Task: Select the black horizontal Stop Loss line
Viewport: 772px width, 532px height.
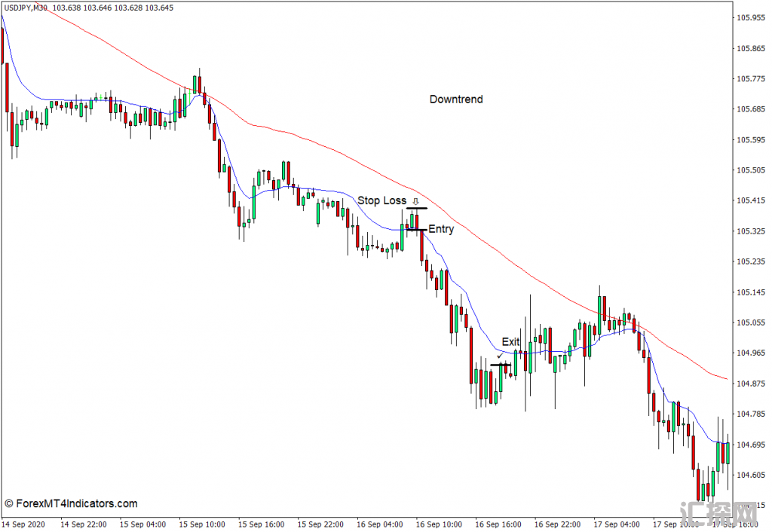Action: tap(417, 208)
